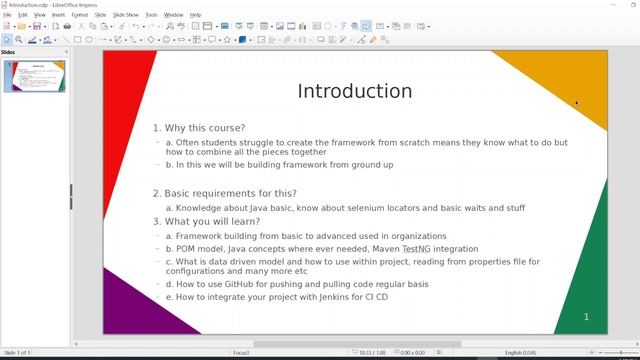Select the Block Arrows tool
Image resolution: width=640 pixels, height=360 pixels.
pyautogui.click(x=181, y=40)
